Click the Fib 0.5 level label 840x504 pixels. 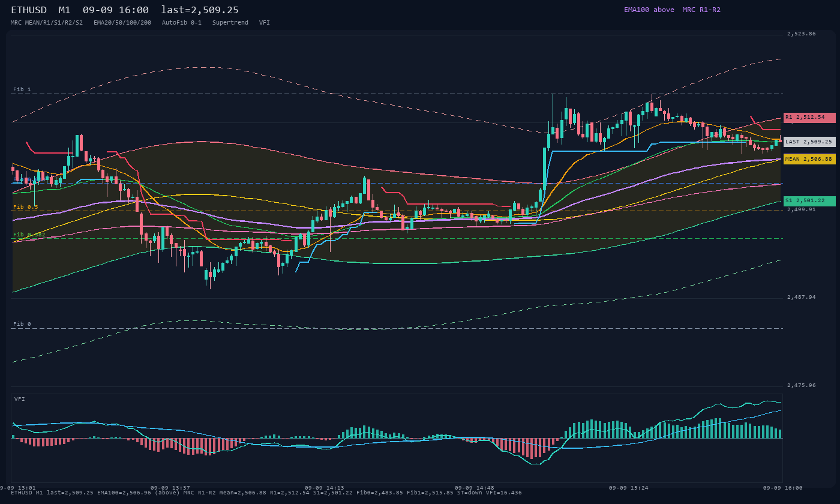click(26, 207)
